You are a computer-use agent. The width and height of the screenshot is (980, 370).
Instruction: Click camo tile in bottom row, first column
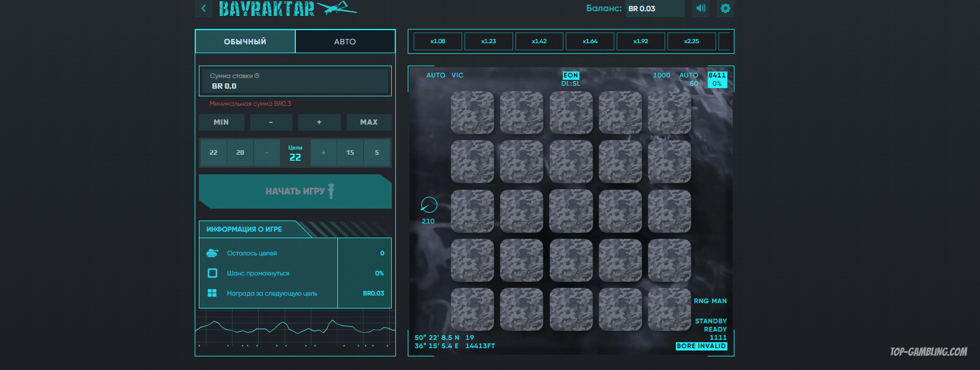(x=472, y=309)
